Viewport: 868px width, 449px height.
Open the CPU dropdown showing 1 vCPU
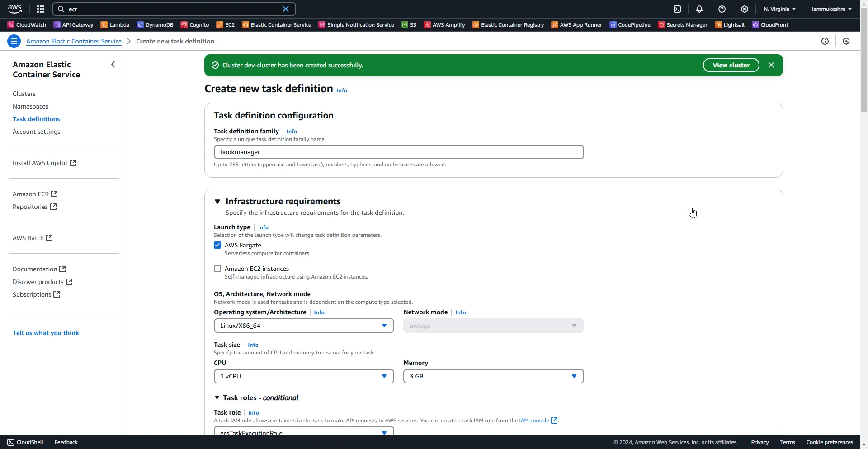pyautogui.click(x=303, y=376)
